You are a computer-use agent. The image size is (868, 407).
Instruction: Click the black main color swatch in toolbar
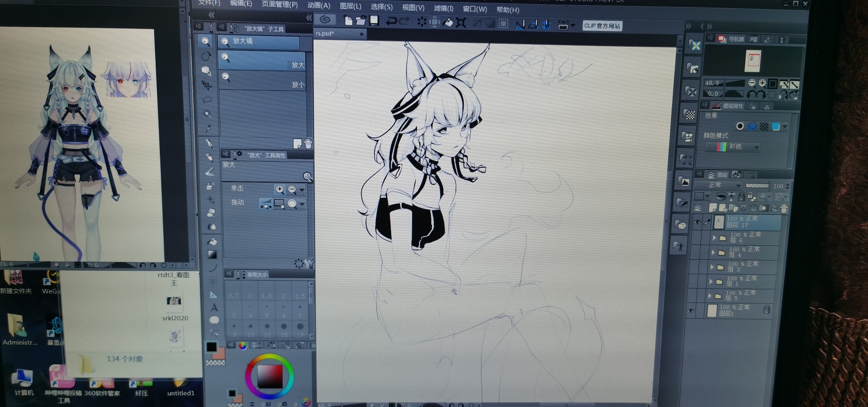[212, 347]
